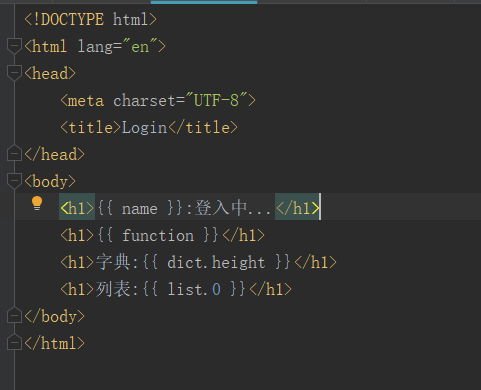Collapse the opening body tag fold marker
Screen dimensions: 481x390
click(x=14, y=181)
